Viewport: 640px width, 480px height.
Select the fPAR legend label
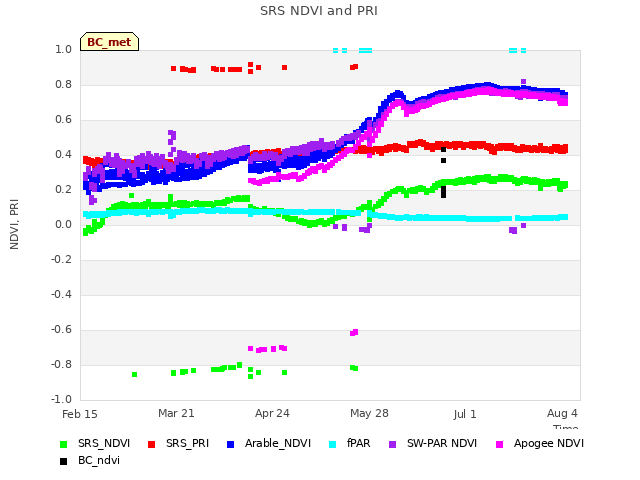click(359, 443)
